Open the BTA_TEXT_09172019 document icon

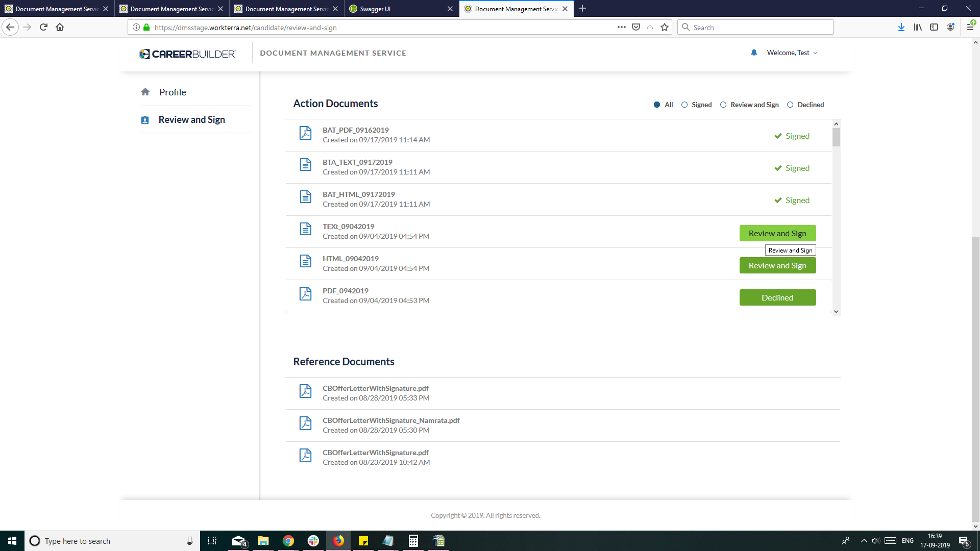[x=305, y=165]
